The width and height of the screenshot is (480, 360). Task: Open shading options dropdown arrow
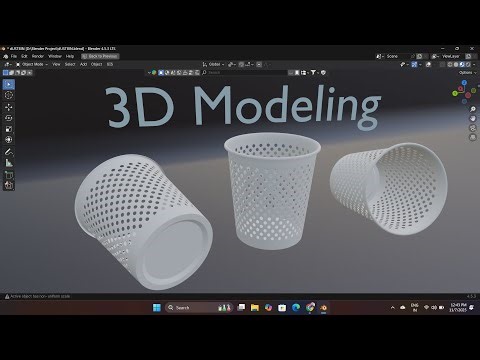pyautogui.click(x=474, y=64)
